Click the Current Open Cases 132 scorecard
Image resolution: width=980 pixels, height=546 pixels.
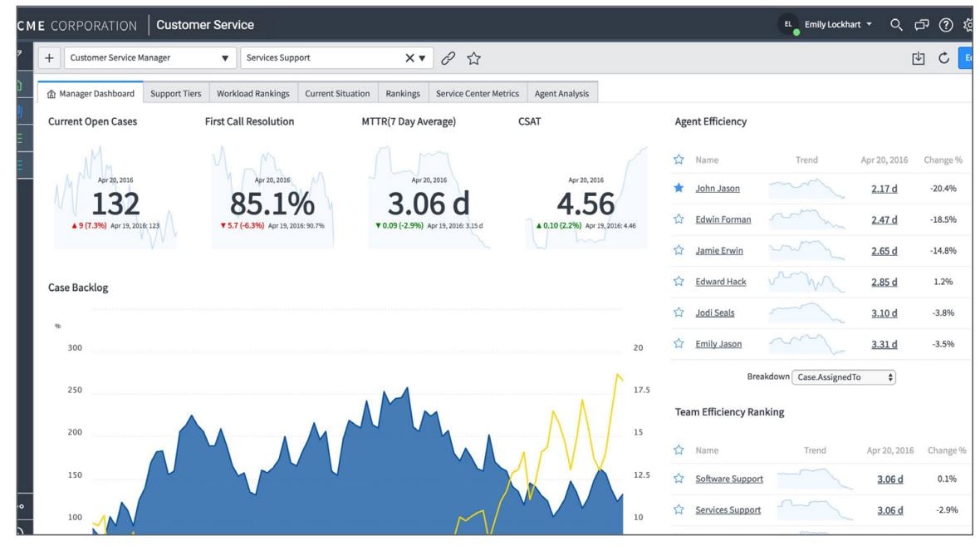tap(115, 204)
